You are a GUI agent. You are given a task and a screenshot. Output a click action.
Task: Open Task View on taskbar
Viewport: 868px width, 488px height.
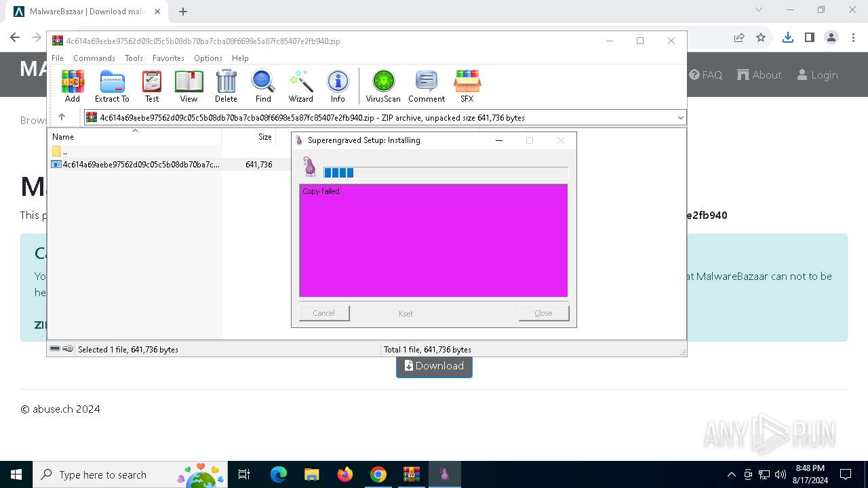(244, 474)
